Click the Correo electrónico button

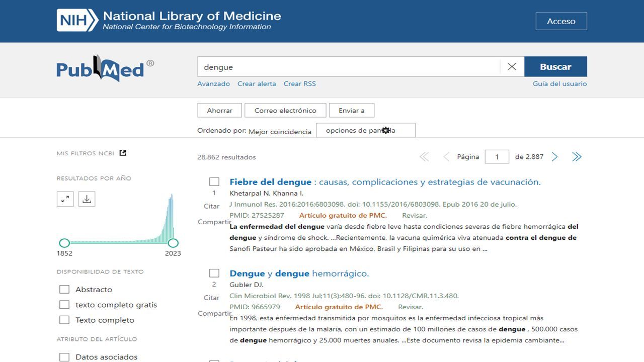tap(285, 110)
